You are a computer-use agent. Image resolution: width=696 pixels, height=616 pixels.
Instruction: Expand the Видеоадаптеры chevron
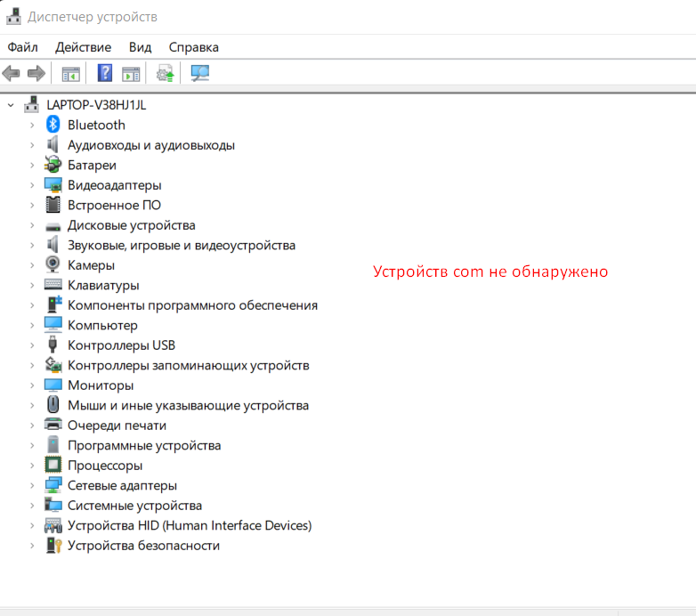coord(32,185)
